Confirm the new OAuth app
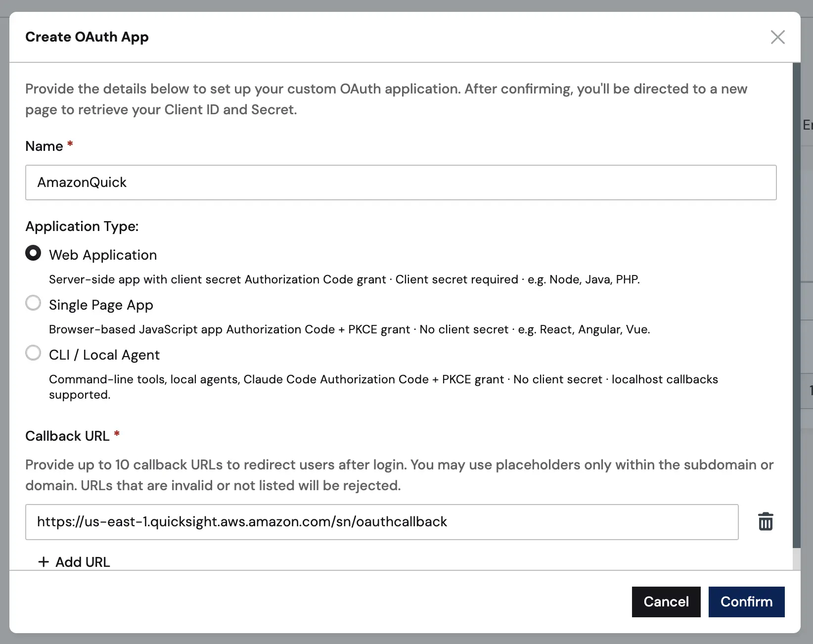Screen dimensions: 813x644 click(x=746, y=601)
